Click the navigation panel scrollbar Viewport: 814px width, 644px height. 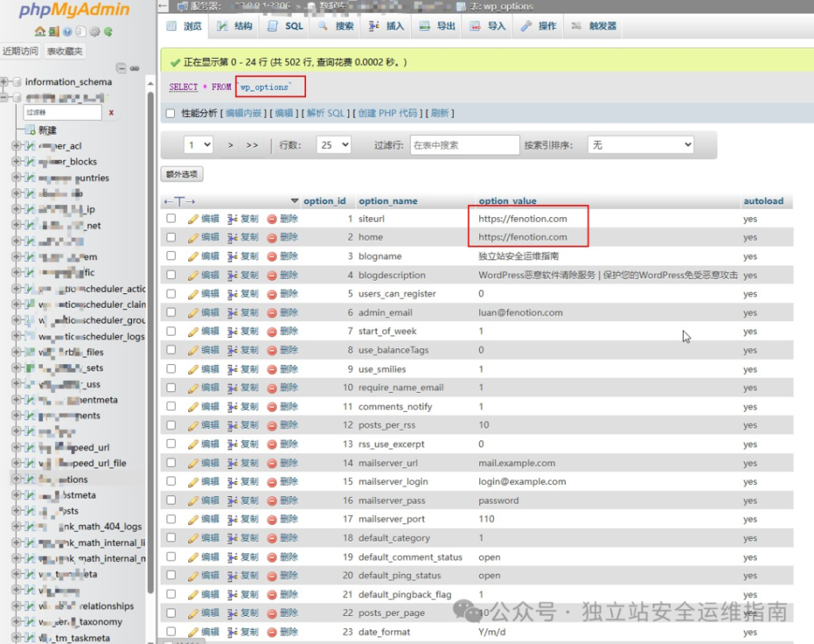click(150, 343)
